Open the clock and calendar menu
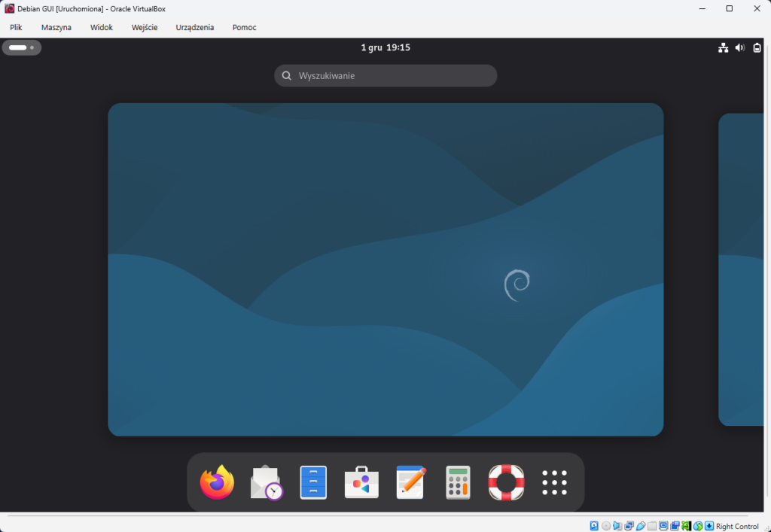Image resolution: width=771 pixels, height=532 pixels. click(x=385, y=47)
